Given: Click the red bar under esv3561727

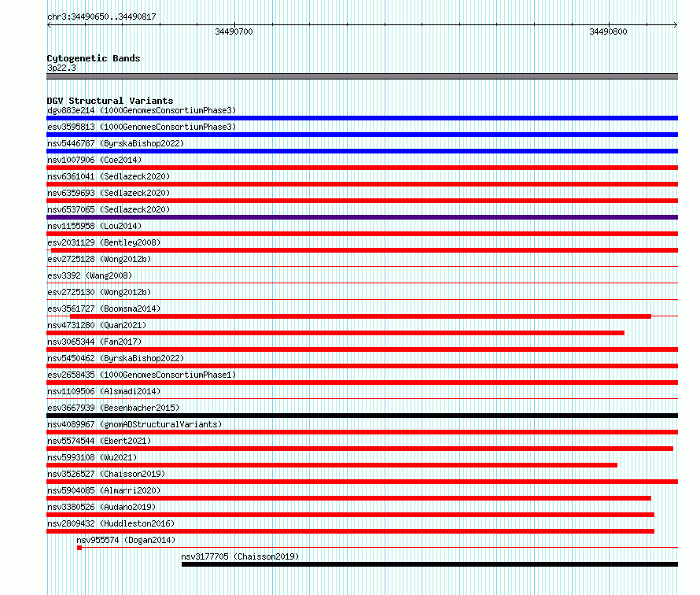Looking at the screenshot, I should pos(361,316).
